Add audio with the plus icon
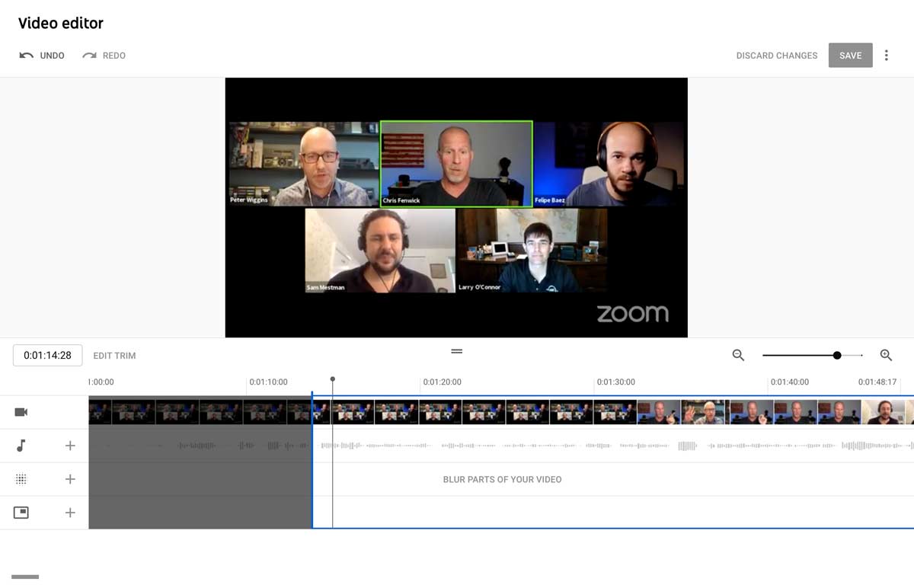 pos(70,446)
